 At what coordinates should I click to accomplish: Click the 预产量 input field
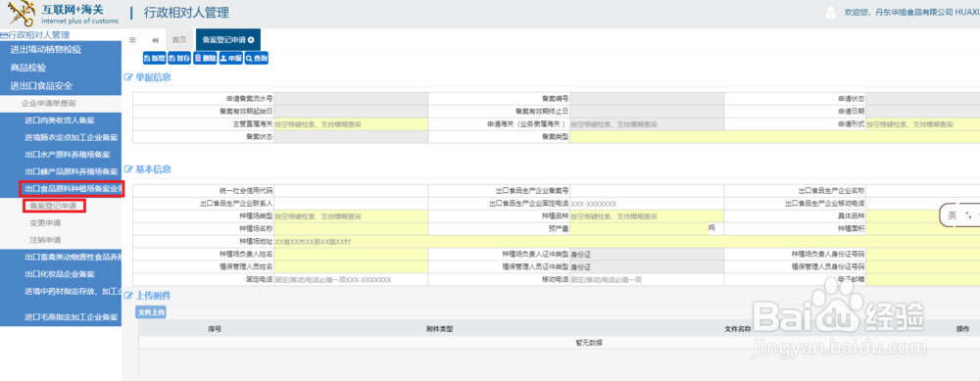(x=639, y=228)
